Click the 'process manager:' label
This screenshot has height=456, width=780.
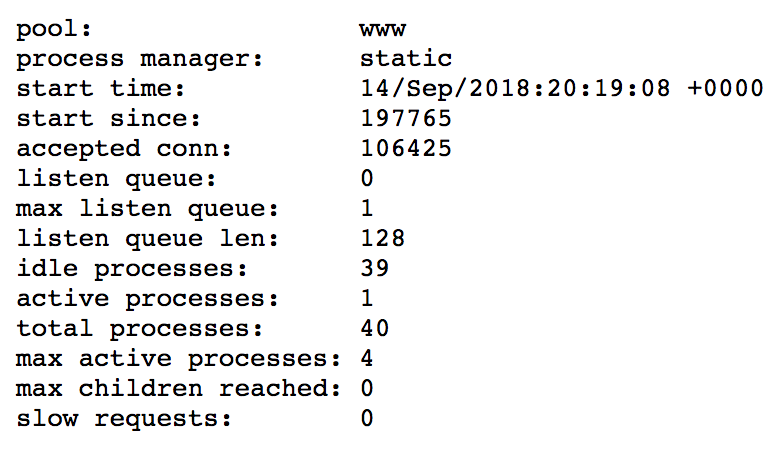pos(140,59)
